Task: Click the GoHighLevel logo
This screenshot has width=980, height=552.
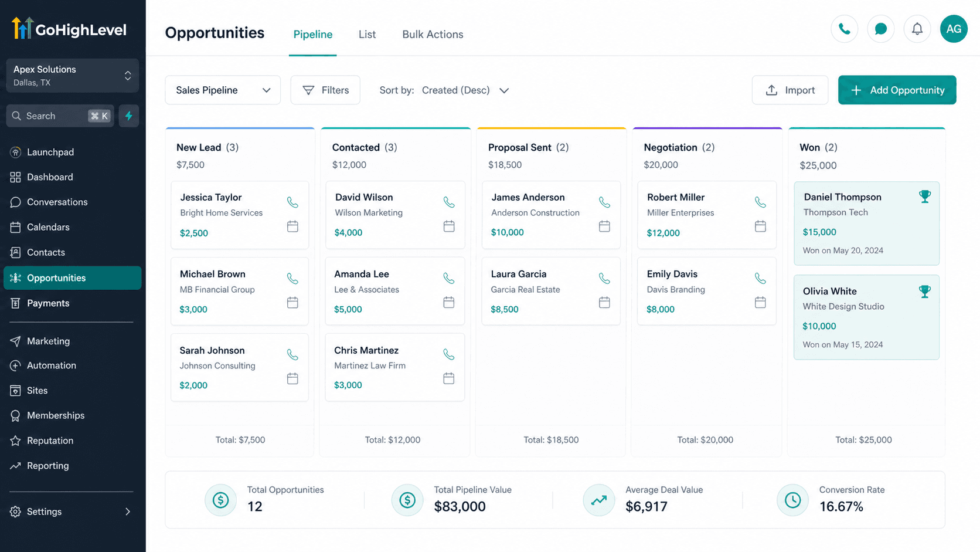Action: click(69, 29)
